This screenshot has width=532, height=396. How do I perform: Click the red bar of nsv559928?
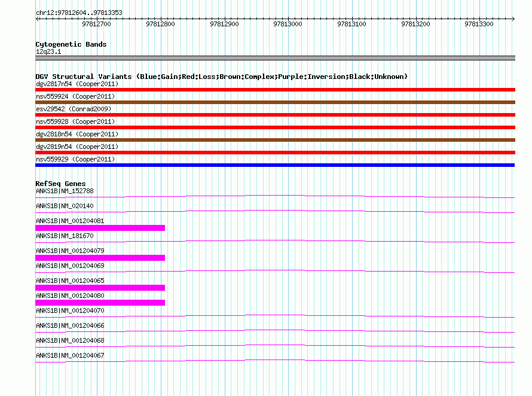pos(275,127)
